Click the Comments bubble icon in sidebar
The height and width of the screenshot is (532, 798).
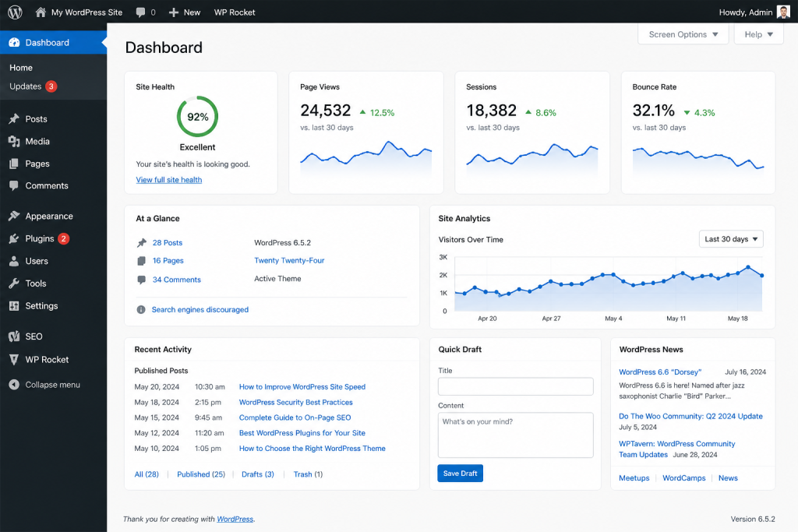[14, 185]
